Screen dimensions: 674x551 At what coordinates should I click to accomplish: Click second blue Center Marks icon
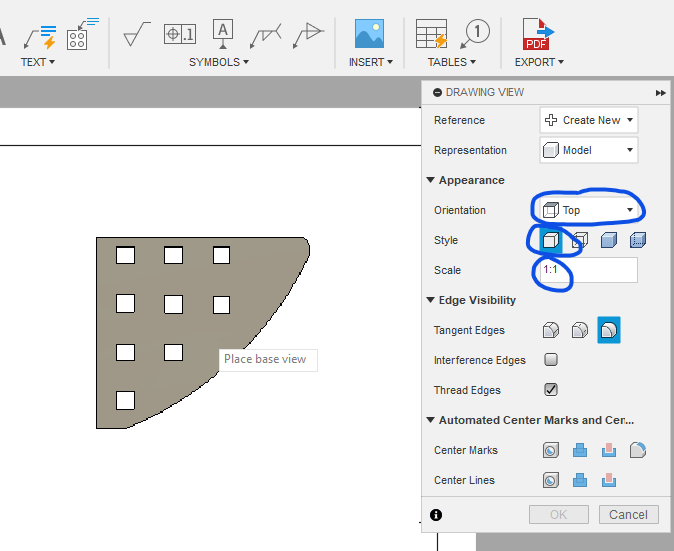point(579,450)
